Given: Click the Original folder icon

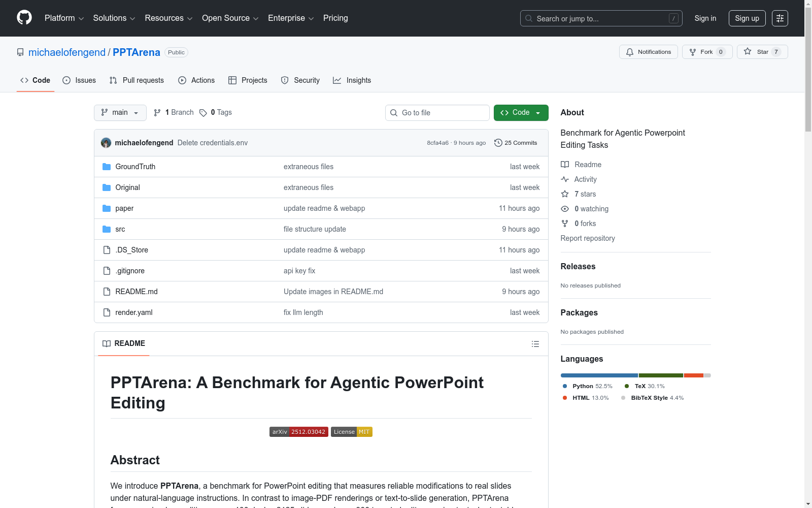Looking at the screenshot, I should click(x=107, y=187).
